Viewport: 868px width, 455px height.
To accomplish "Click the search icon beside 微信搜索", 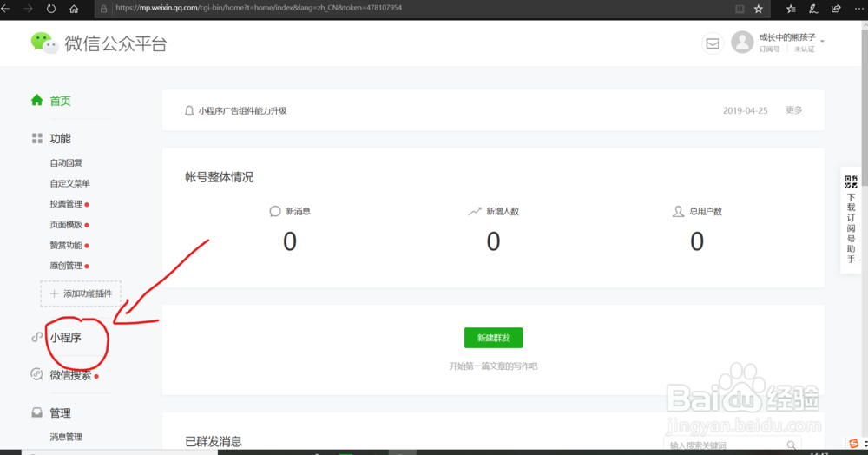I will pyautogui.click(x=36, y=375).
